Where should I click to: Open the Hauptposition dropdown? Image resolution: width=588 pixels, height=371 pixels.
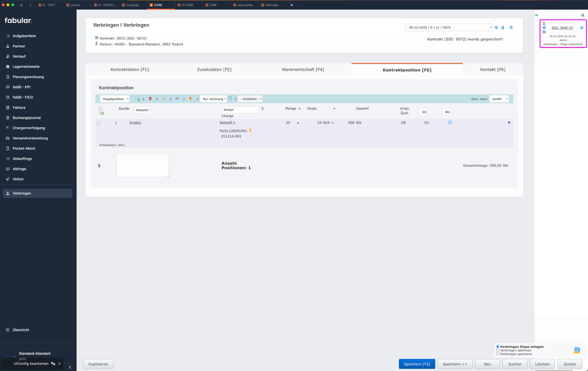click(114, 99)
